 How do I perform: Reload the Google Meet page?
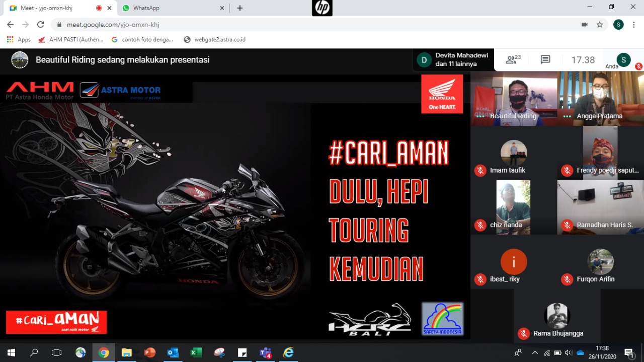pos(41,24)
